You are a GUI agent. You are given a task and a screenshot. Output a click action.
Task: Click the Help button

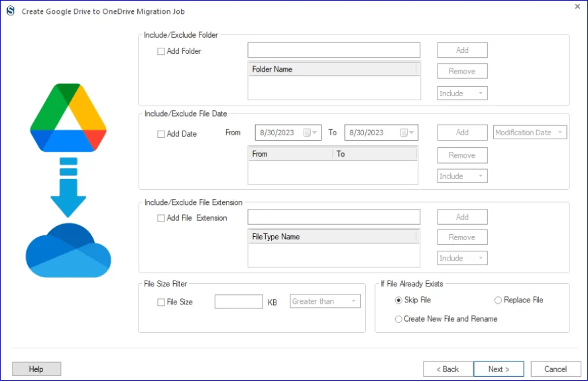pyautogui.click(x=36, y=369)
